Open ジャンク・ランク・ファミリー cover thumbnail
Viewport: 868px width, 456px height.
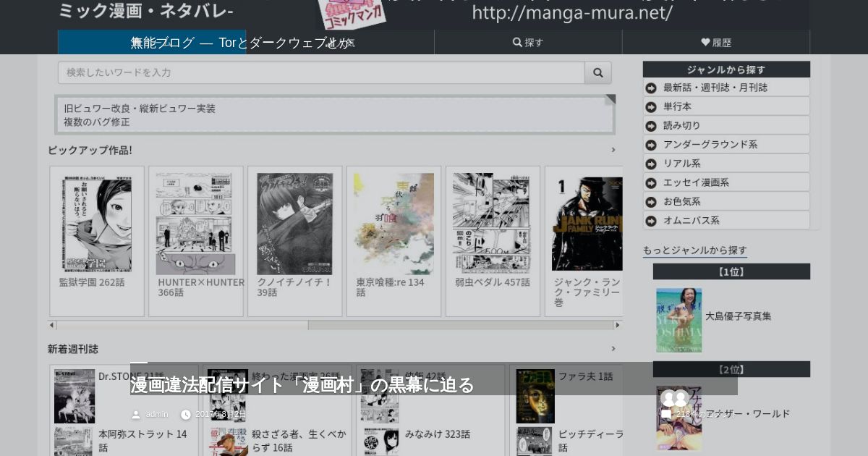(587, 223)
